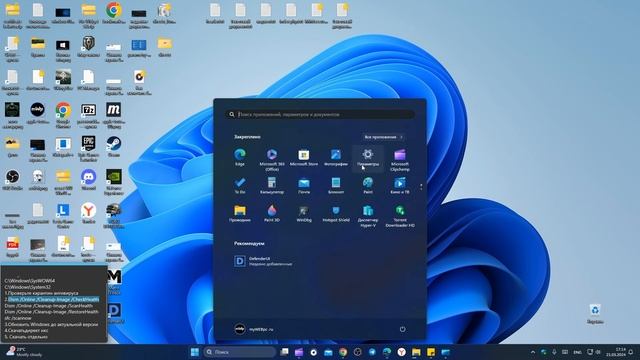Screen dimensions: 640x360
Task: Launch Microsoft 365 (Office) pinned app
Action: [x=271, y=160]
